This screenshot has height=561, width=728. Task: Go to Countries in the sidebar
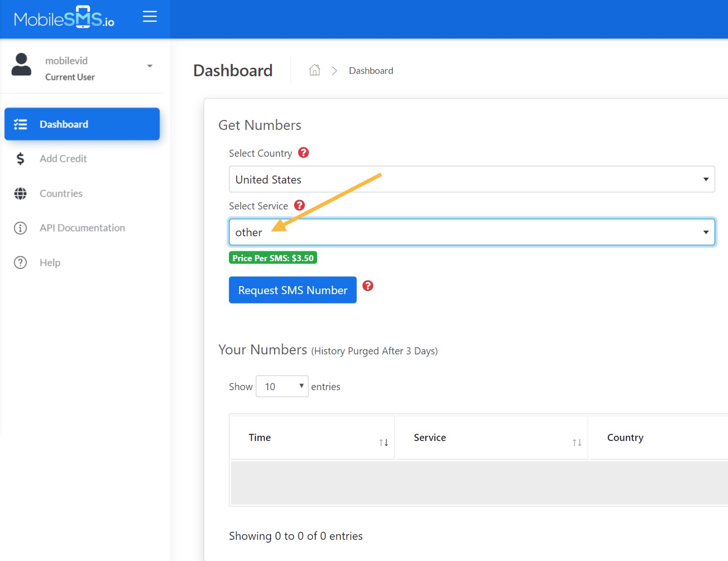coord(61,193)
